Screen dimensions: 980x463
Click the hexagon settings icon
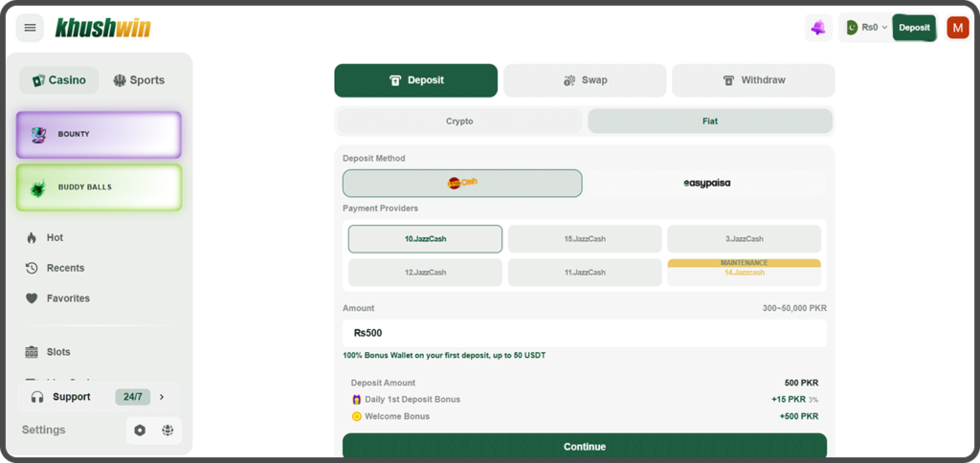coord(140,430)
